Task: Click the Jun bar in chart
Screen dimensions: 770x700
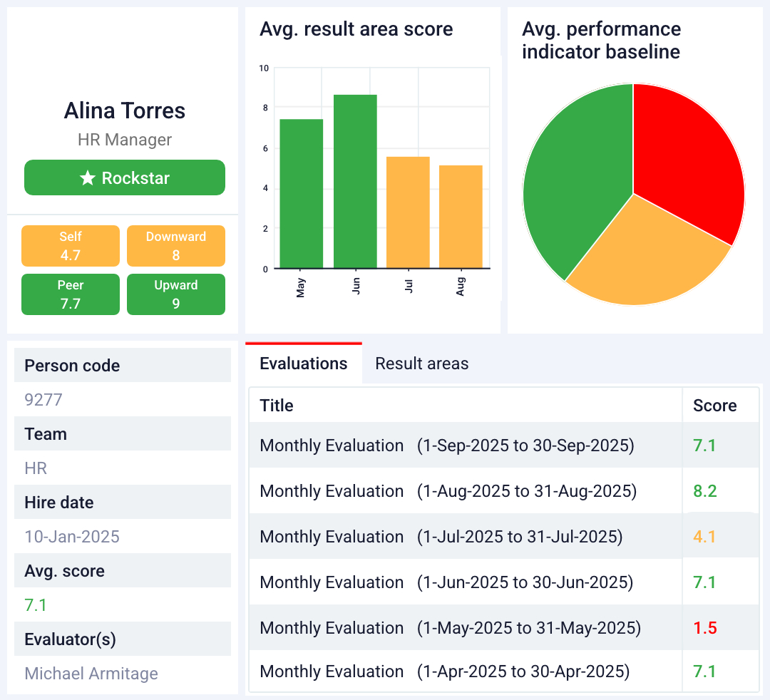Action: click(x=355, y=182)
